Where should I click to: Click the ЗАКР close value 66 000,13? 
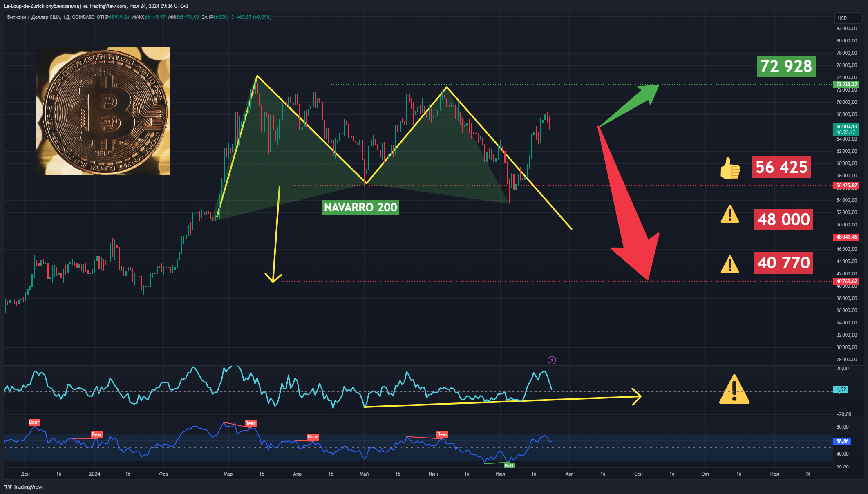tap(224, 17)
